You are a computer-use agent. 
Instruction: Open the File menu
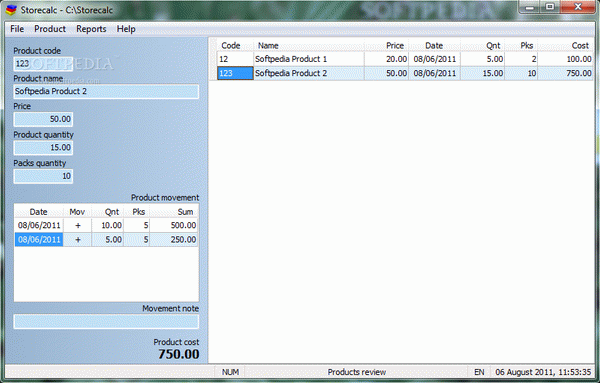click(17, 29)
